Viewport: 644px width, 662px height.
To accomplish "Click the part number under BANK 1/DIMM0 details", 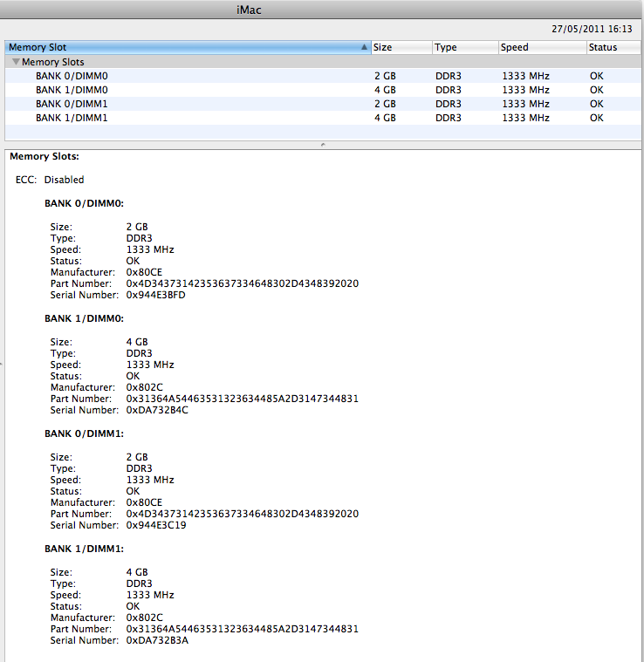I will pos(243,399).
